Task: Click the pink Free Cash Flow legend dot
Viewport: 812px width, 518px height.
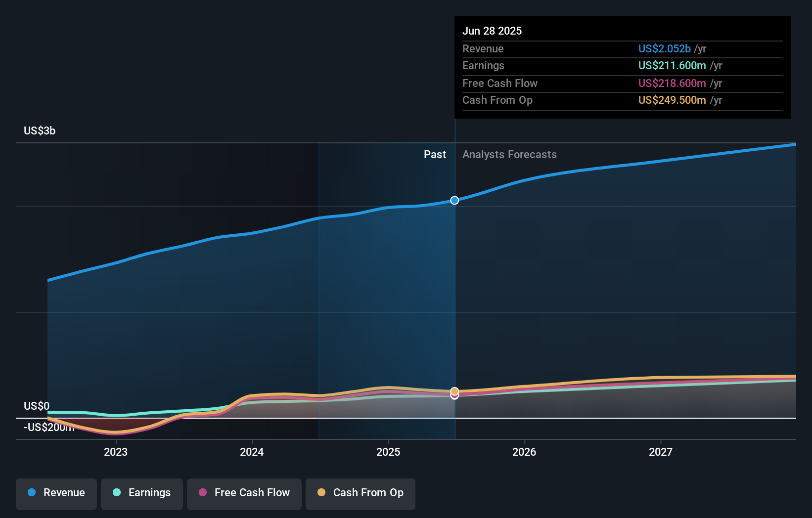Action: 203,493
